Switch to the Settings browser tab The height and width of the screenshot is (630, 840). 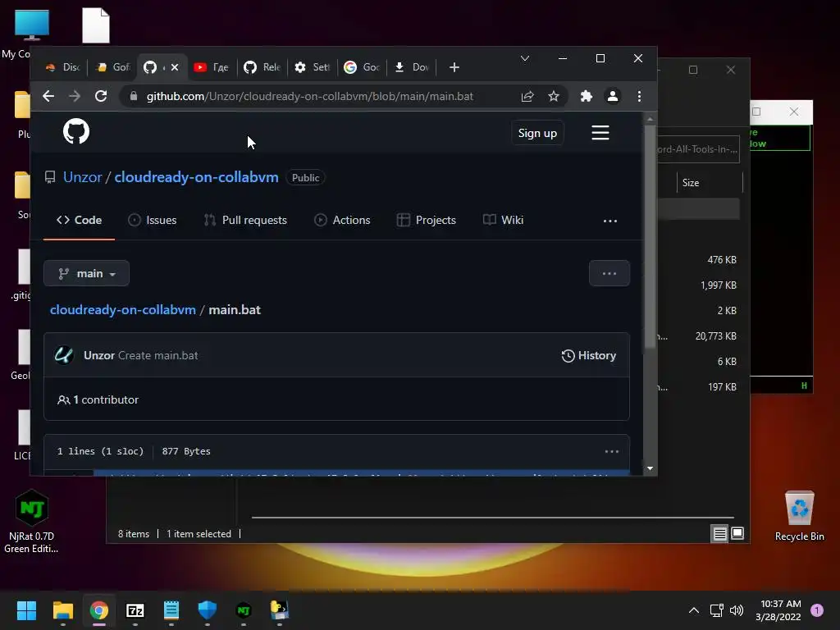[313, 67]
